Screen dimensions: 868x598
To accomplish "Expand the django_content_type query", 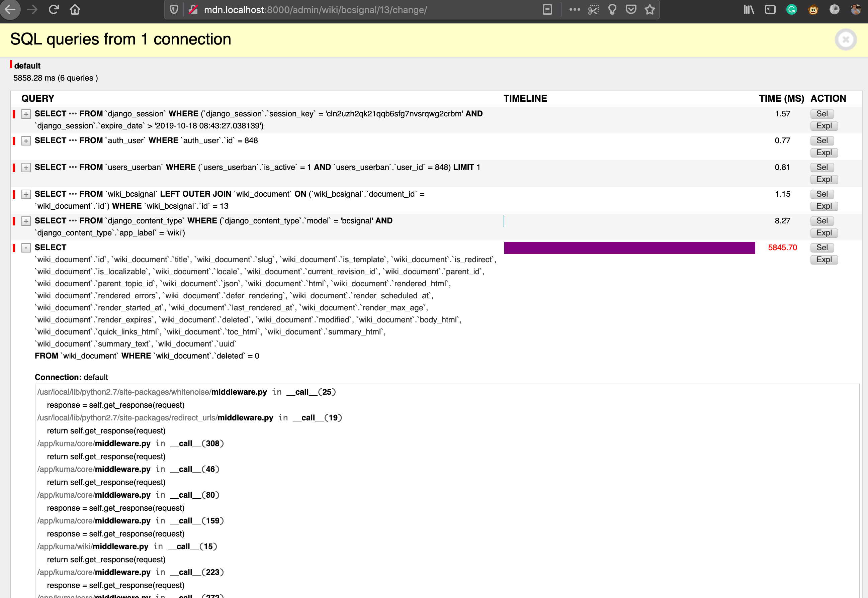I will coord(26,221).
